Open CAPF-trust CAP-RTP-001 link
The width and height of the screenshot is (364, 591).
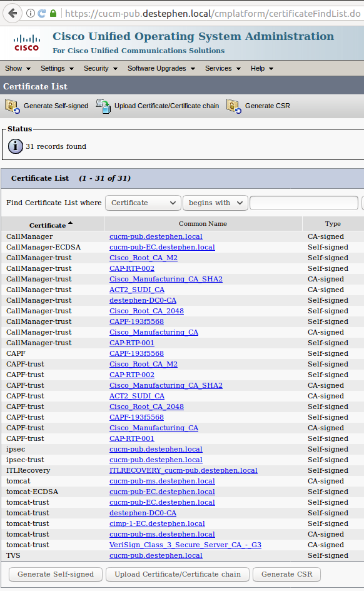131,439
